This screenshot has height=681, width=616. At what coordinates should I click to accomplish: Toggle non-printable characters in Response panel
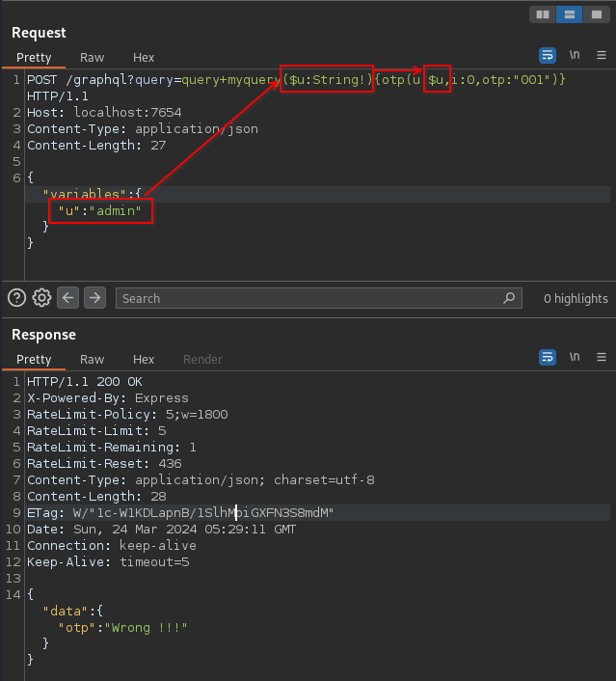pyautogui.click(x=575, y=357)
